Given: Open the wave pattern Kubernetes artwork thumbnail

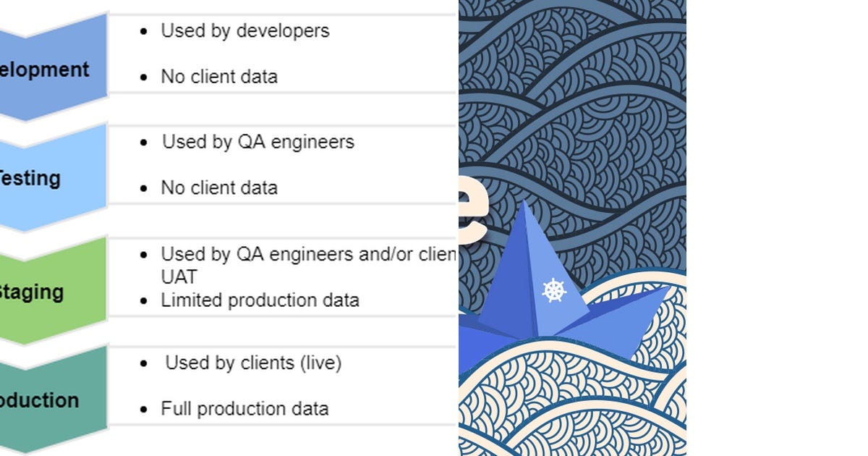Looking at the screenshot, I should click(572, 228).
